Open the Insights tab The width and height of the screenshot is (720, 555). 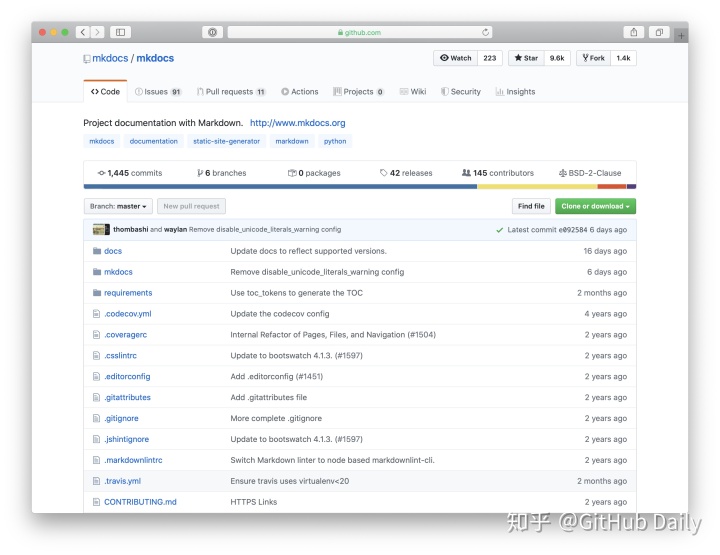tap(515, 91)
